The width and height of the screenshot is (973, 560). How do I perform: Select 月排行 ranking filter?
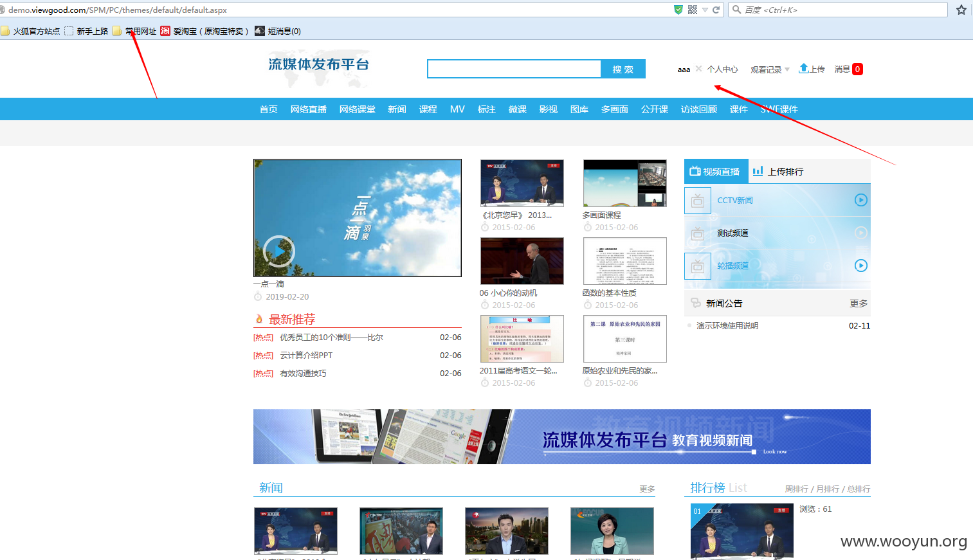point(828,489)
